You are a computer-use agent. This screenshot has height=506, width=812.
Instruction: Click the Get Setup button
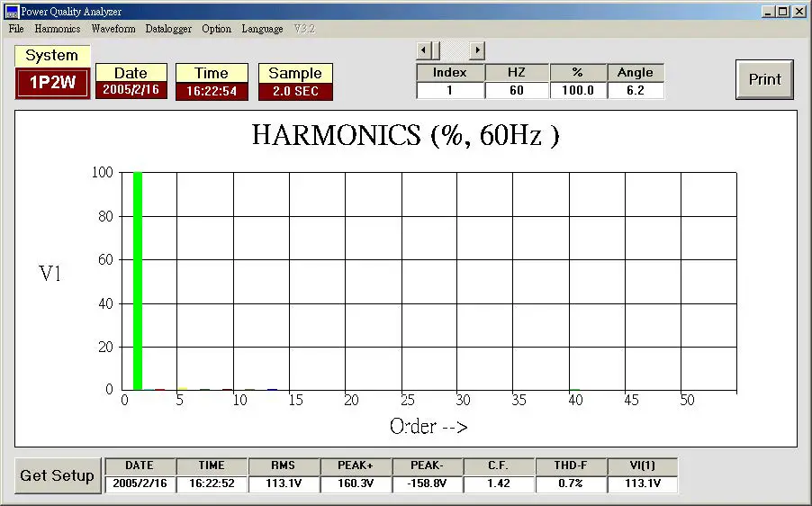(x=57, y=474)
